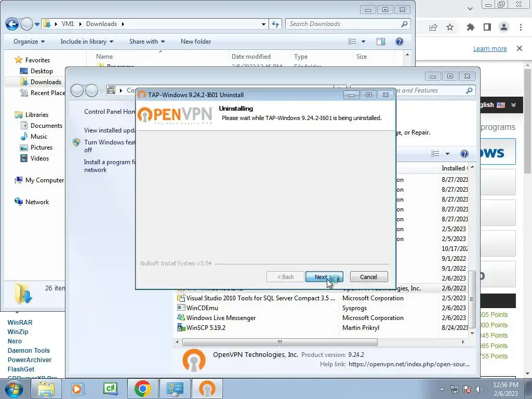Open Windows Start button
The width and height of the screenshot is (532, 399).
[14, 389]
